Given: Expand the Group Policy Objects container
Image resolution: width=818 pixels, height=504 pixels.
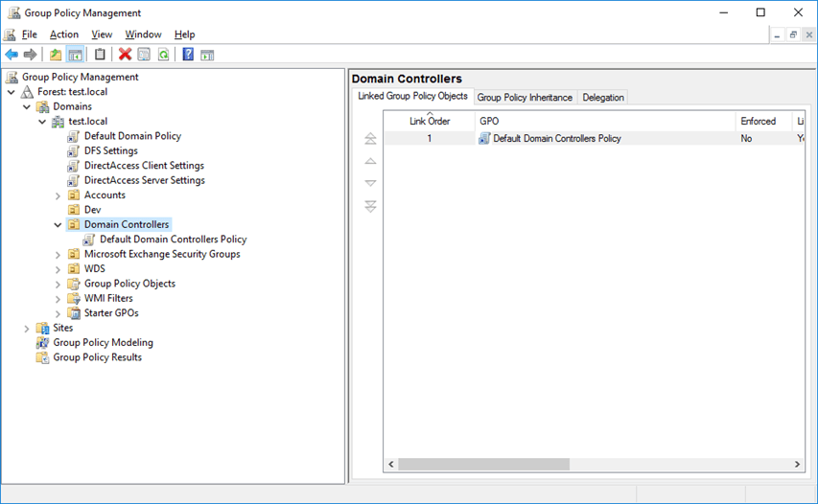Looking at the screenshot, I should pyautogui.click(x=58, y=284).
